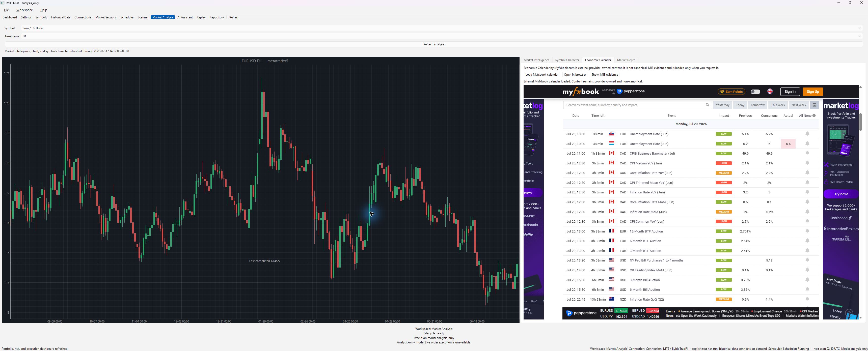Click bell icon for Inflation Rate QoQ

coord(807,299)
